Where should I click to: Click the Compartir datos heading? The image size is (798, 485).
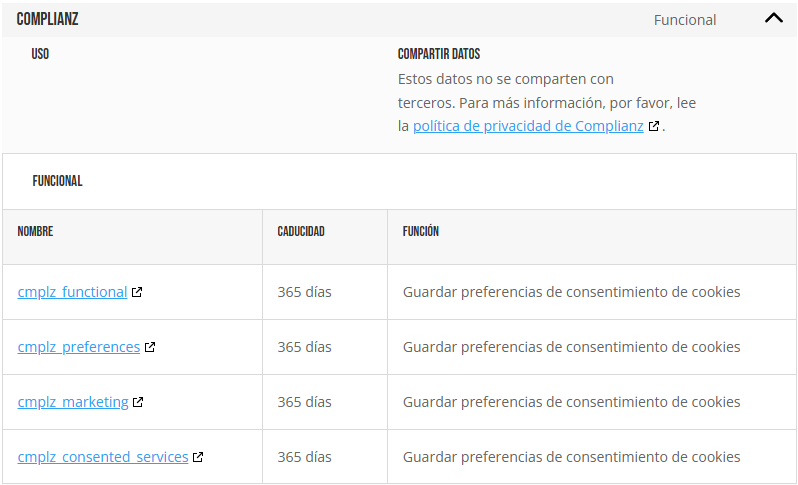(x=439, y=54)
